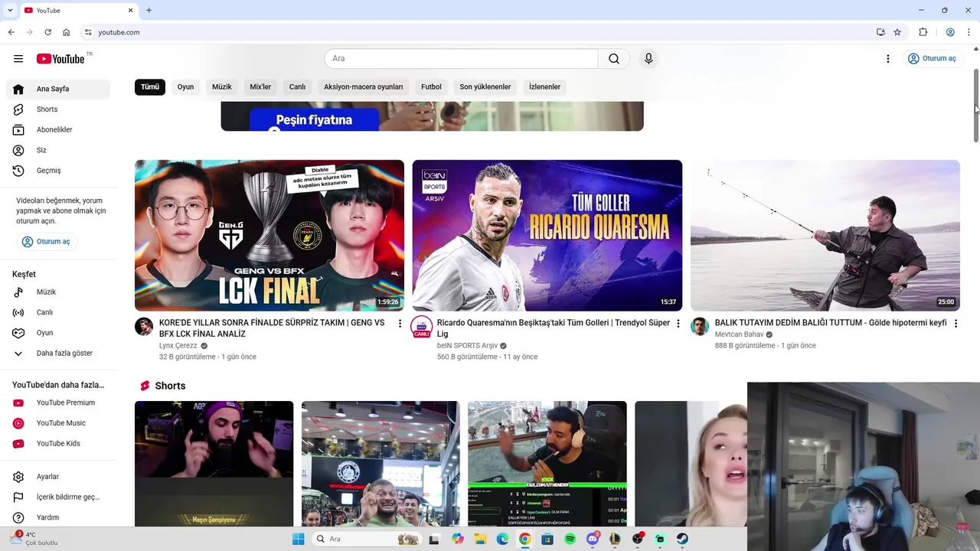
Task: Open Chrome tab search dropdown
Action: 10,11
